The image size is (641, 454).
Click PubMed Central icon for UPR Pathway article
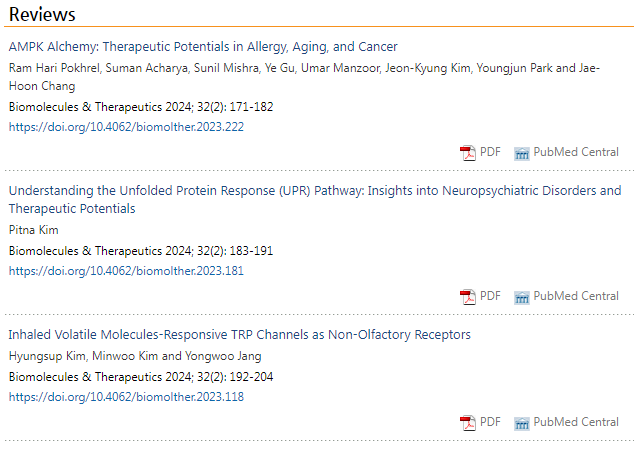(x=522, y=297)
